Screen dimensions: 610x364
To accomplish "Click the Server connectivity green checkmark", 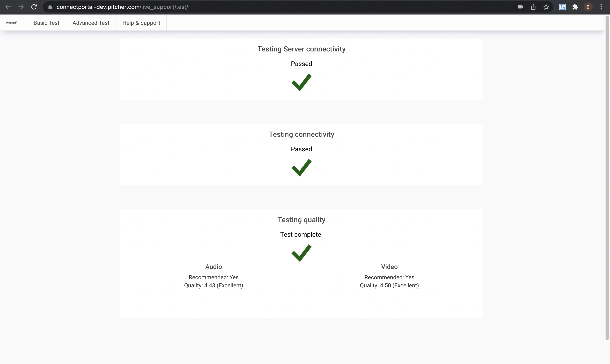I will click(x=301, y=82).
